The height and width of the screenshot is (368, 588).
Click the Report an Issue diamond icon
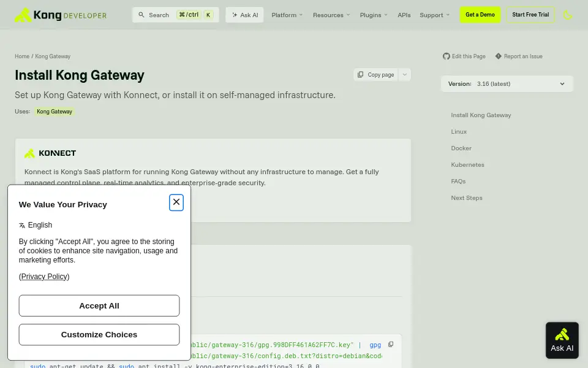pyautogui.click(x=498, y=56)
